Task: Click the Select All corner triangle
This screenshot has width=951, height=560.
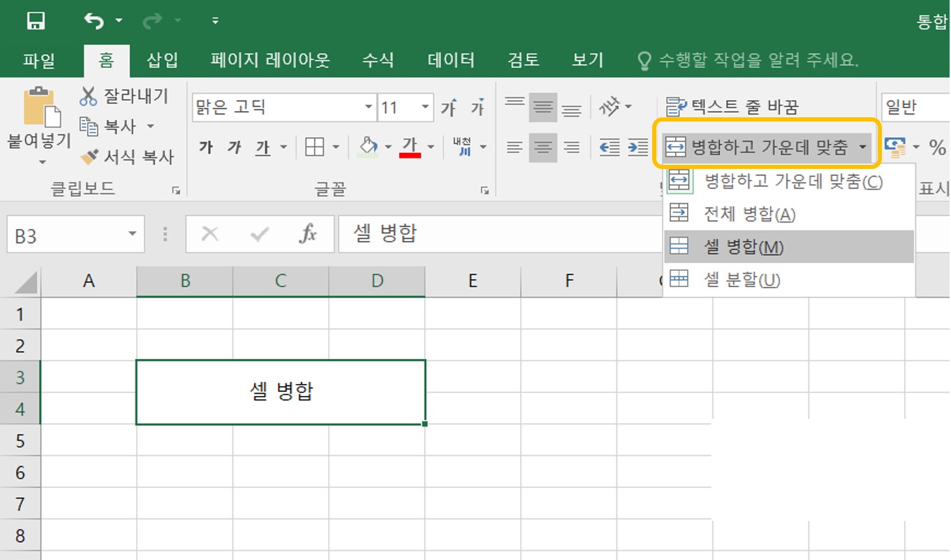Action: (27, 282)
